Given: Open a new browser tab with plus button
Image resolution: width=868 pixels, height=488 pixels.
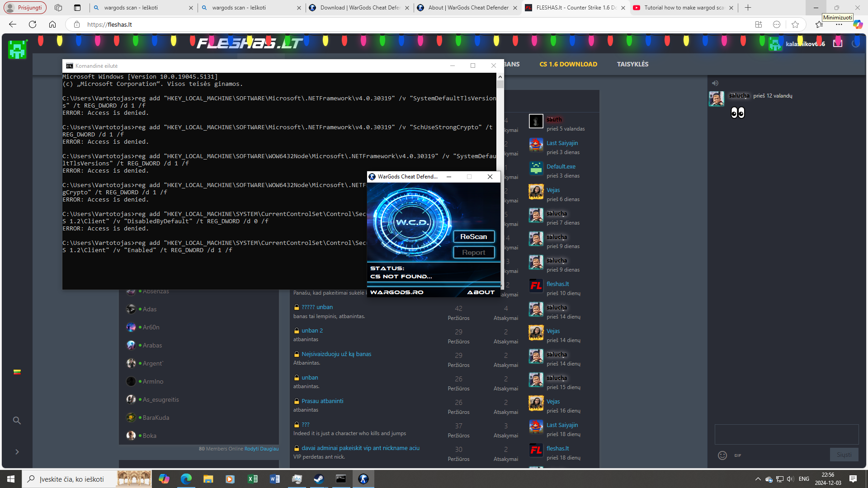Looking at the screenshot, I should pos(748,8).
